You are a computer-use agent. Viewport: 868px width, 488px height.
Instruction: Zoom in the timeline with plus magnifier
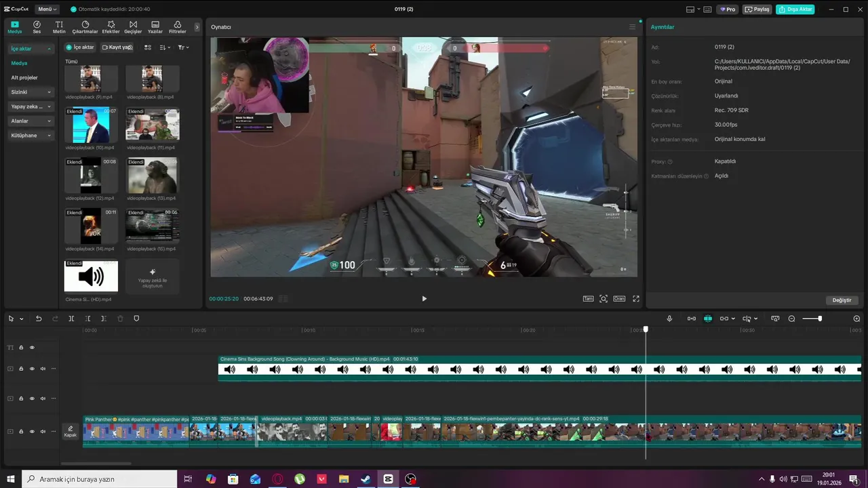[856, 319]
